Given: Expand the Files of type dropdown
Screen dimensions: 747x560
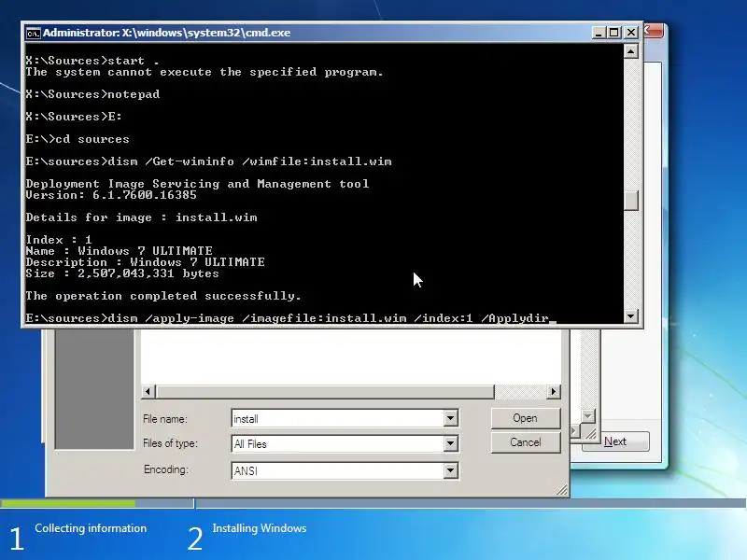Looking at the screenshot, I should tap(450, 444).
